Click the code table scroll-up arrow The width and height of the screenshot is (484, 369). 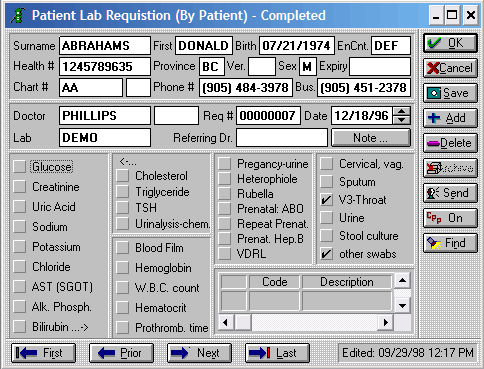(x=402, y=281)
